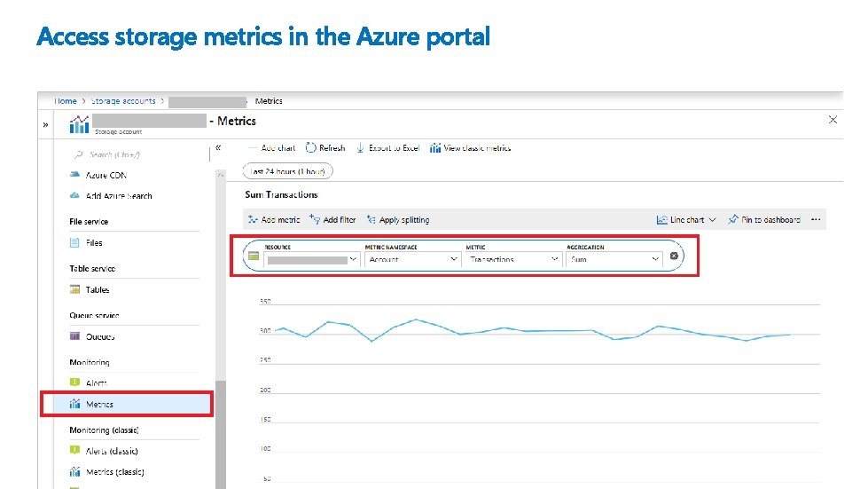
Task: Click the Add Azure Search cloud icon
Action: tap(74, 195)
